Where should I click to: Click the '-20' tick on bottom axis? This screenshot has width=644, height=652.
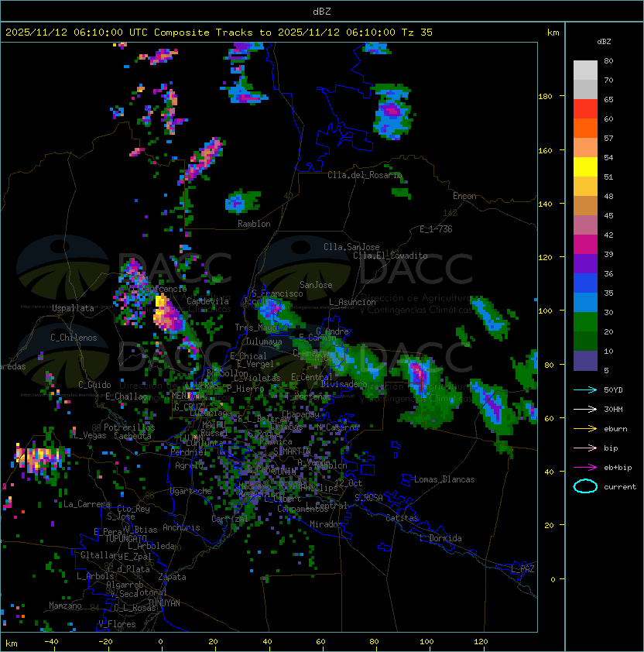(x=104, y=642)
